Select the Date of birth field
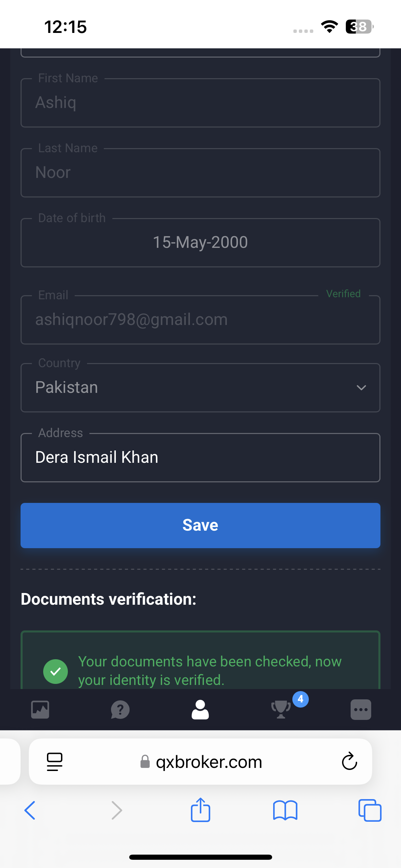This screenshot has height=868, width=401. [x=200, y=242]
